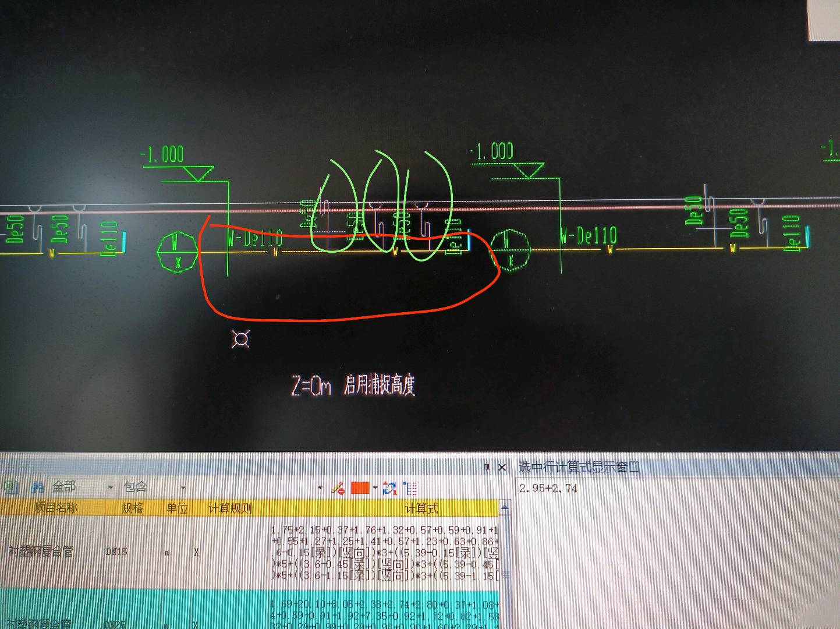Click the table scrollbar up arrow
This screenshot has height=629, width=840.
pos(505,508)
